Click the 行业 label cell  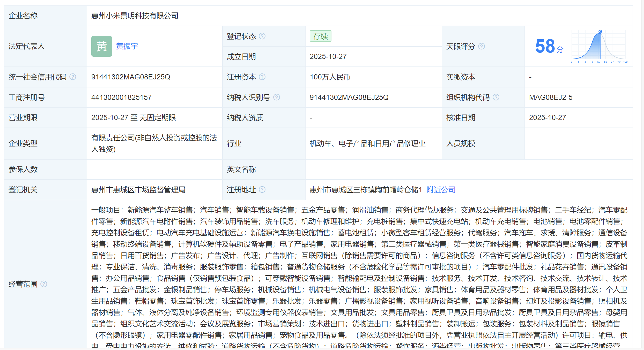pyautogui.click(x=264, y=143)
